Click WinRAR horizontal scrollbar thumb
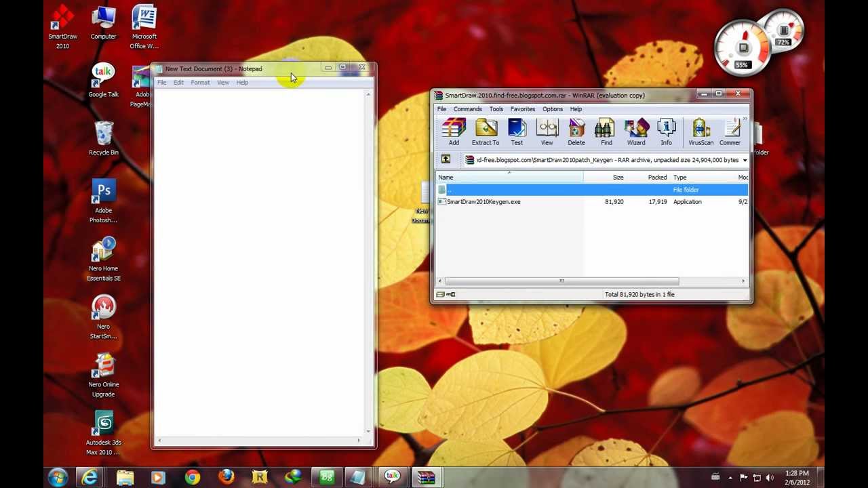Screen dimensions: 868x488 coord(561,281)
